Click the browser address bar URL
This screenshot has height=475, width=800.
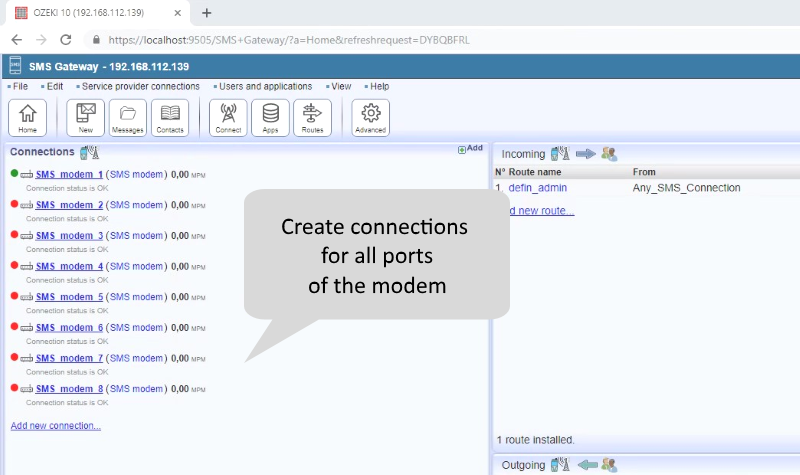click(289, 40)
